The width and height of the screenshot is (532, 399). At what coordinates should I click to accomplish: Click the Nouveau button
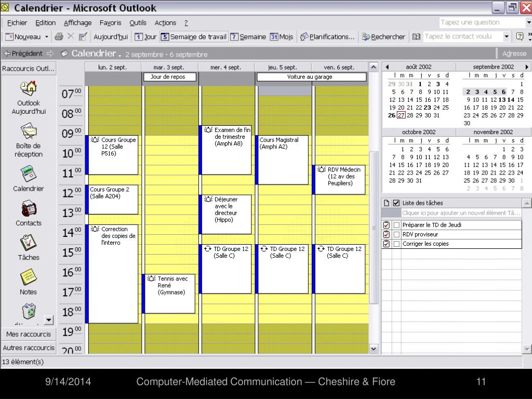tap(23, 37)
